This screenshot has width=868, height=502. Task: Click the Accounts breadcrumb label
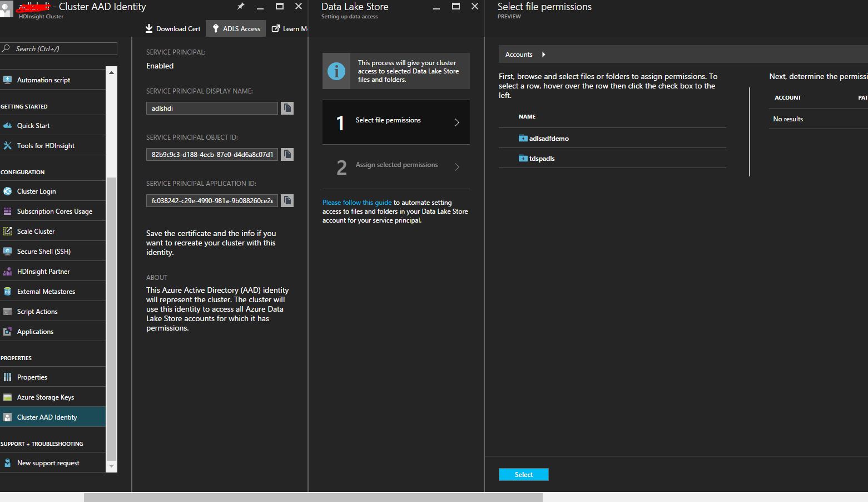click(x=519, y=55)
